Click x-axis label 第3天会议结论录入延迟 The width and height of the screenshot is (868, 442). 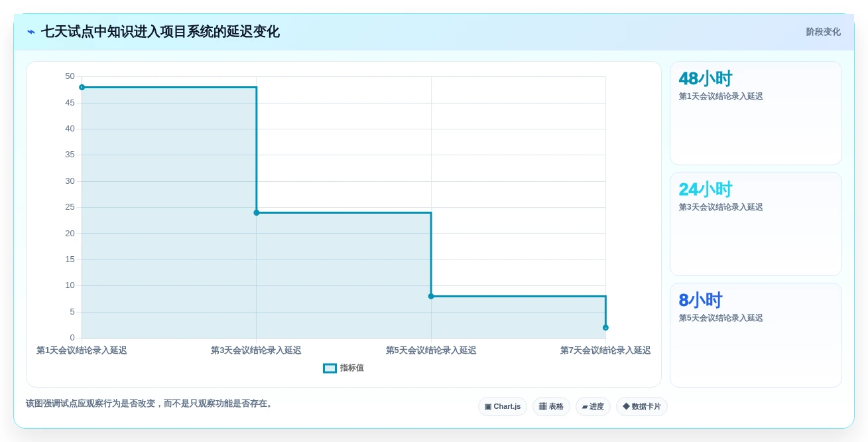256,350
